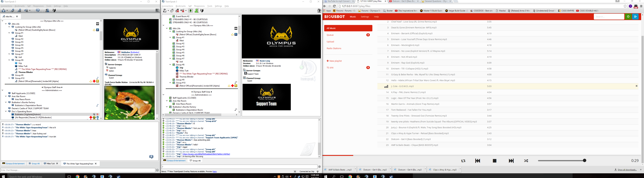The height and width of the screenshot is (178, 644).
Task: Click ARMA icon on left Altis Life channel row
Action: point(98,24)
